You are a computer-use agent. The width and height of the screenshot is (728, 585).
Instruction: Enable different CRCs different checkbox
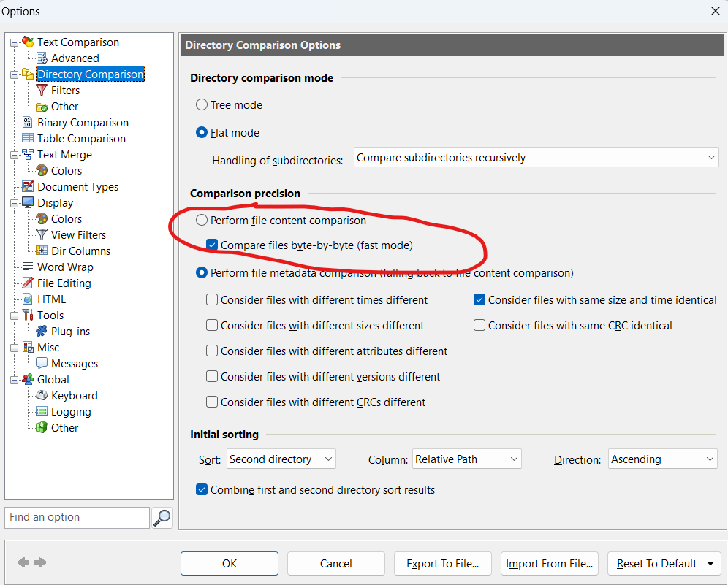pyautogui.click(x=212, y=402)
